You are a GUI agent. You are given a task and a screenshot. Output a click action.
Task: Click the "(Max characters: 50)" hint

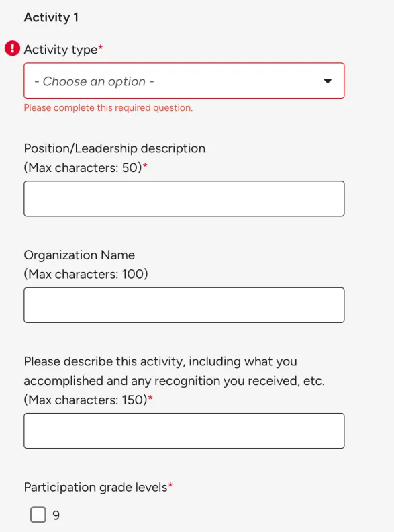point(83,168)
